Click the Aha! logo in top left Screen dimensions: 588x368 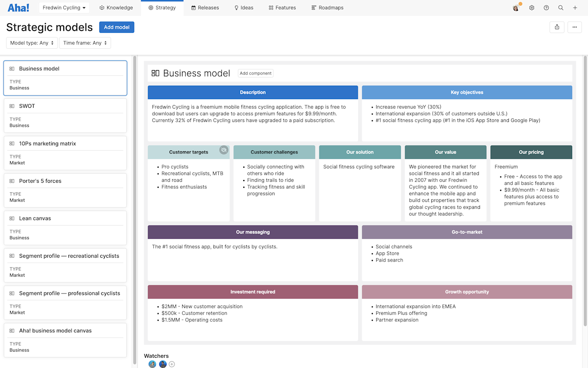coord(17,7)
